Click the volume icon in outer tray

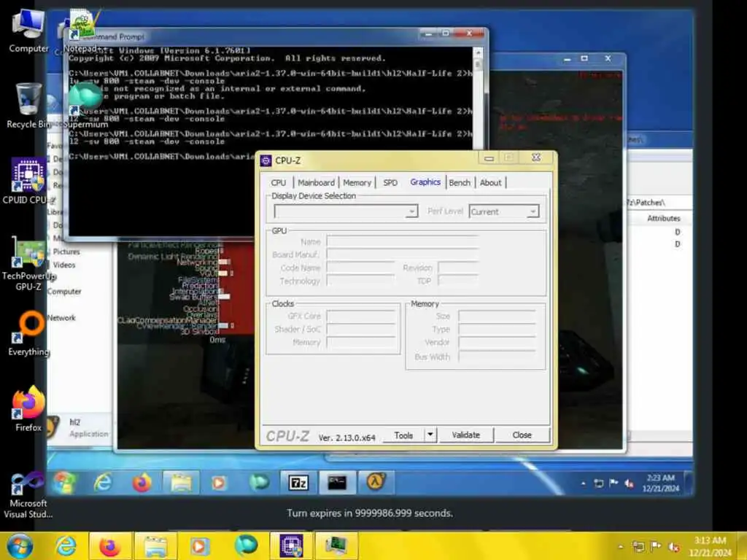pos(674,547)
